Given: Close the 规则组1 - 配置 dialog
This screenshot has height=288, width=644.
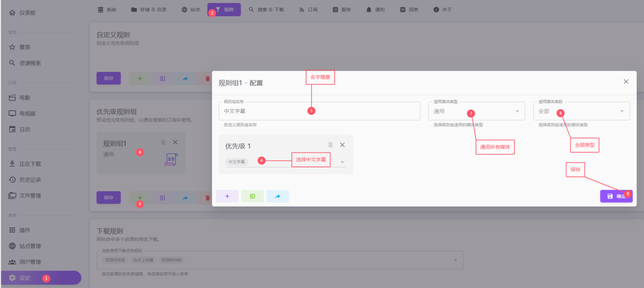Looking at the screenshot, I should [x=626, y=82].
